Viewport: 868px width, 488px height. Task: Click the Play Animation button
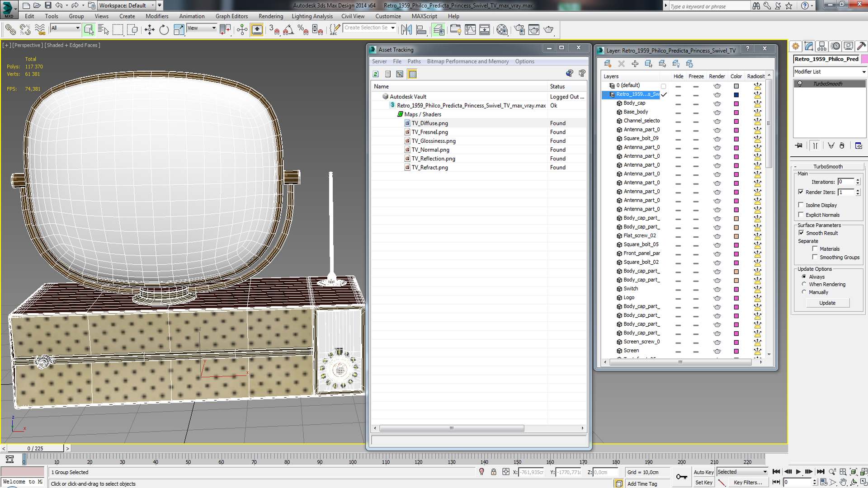click(798, 472)
